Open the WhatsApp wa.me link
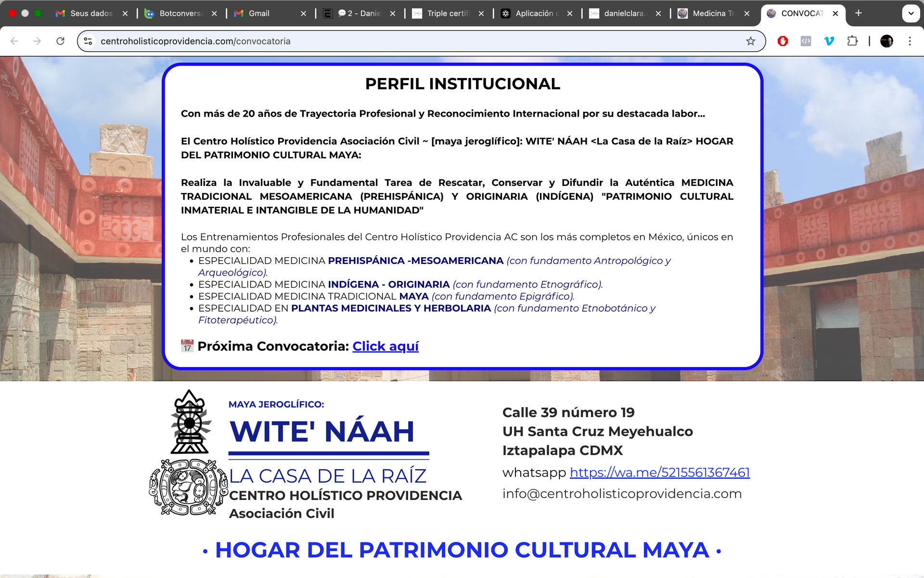The width and height of the screenshot is (924, 578). [x=659, y=473]
